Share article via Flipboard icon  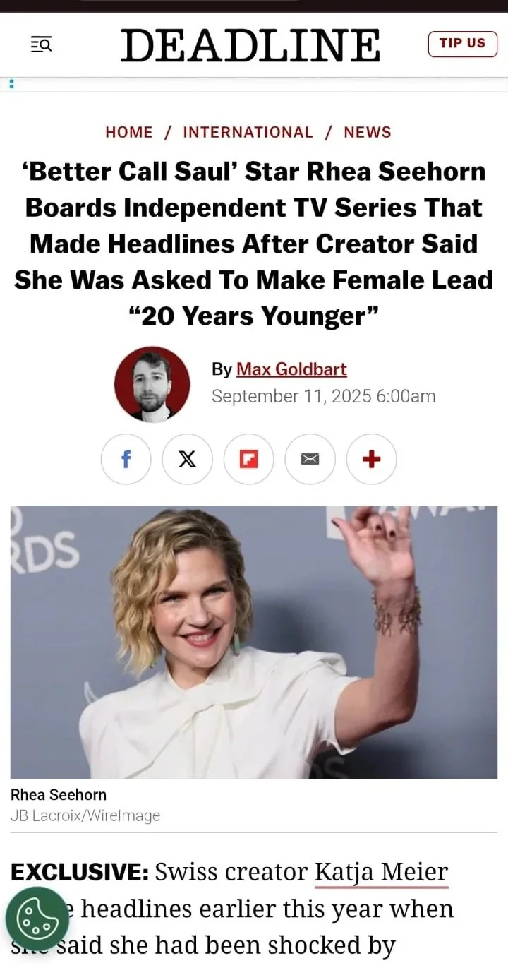[x=248, y=459]
